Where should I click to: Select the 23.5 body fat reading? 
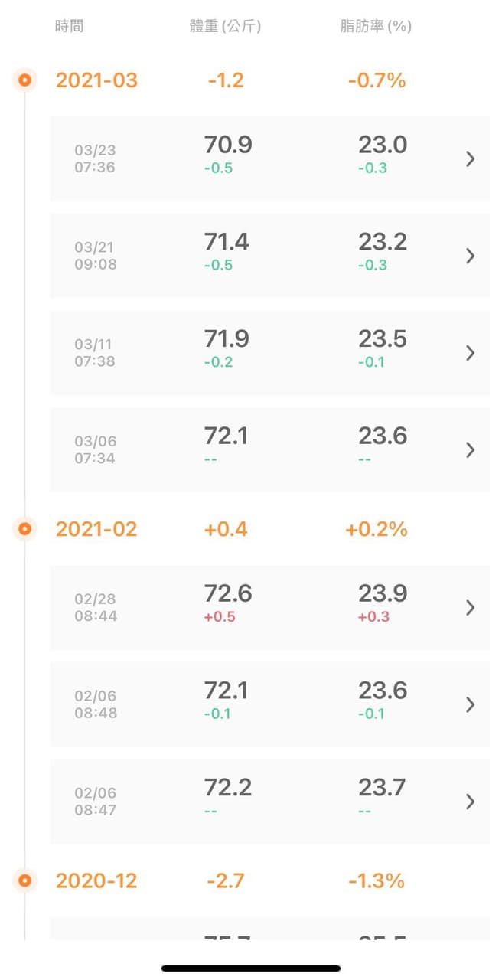click(383, 338)
